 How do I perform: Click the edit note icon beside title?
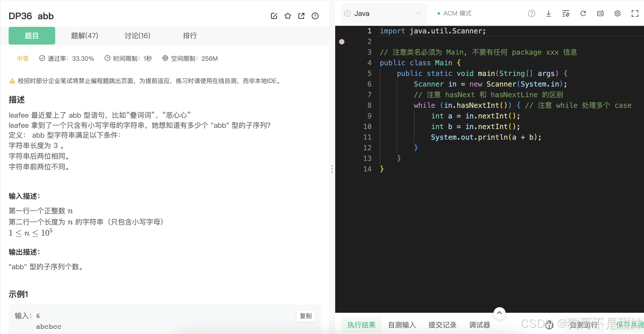coord(274,16)
